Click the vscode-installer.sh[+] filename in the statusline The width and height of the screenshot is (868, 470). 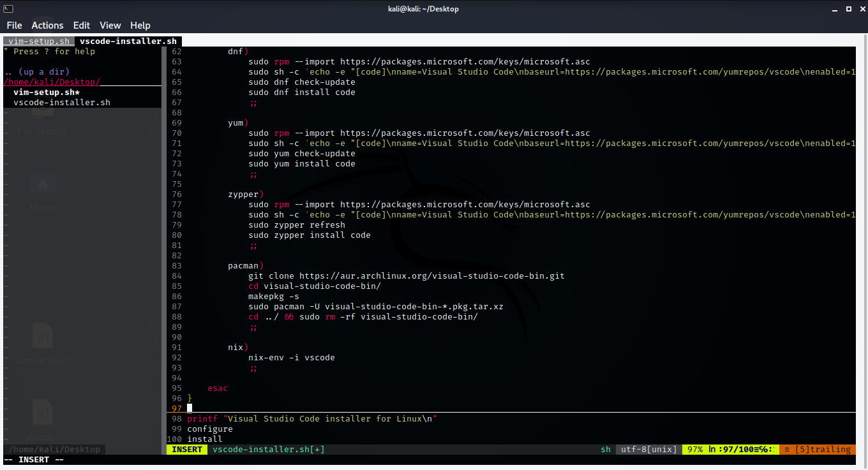click(269, 450)
